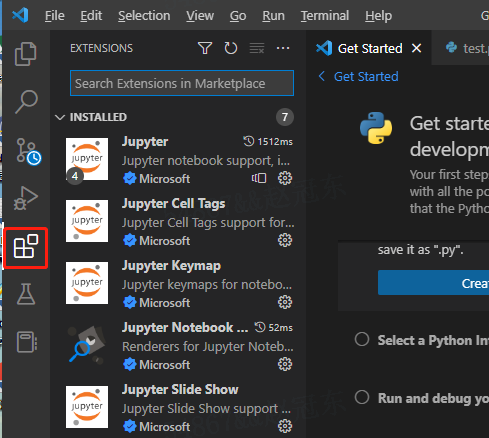Open the Jupyter Slide Show extension entry
Image resolution: width=489 pixels, height=438 pixels.
click(179, 407)
